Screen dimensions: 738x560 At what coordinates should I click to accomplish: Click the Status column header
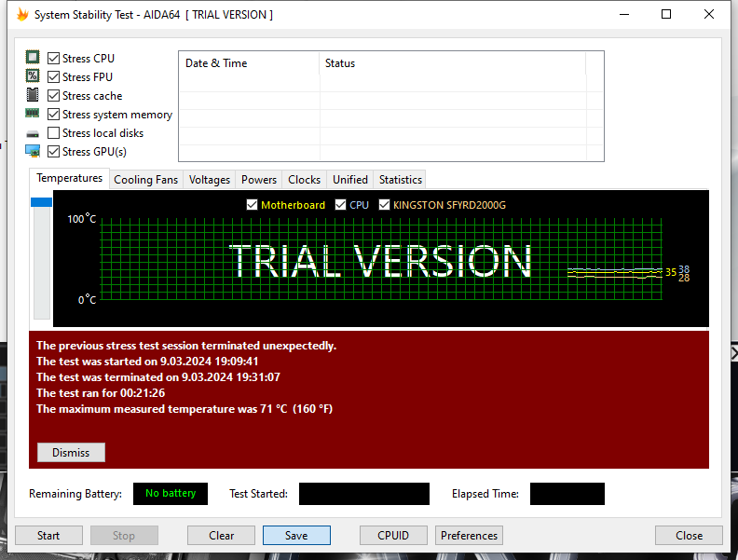pyautogui.click(x=453, y=63)
